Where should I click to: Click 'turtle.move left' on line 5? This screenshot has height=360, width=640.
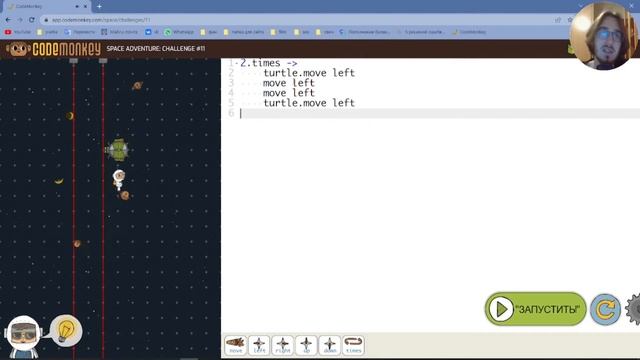(309, 103)
